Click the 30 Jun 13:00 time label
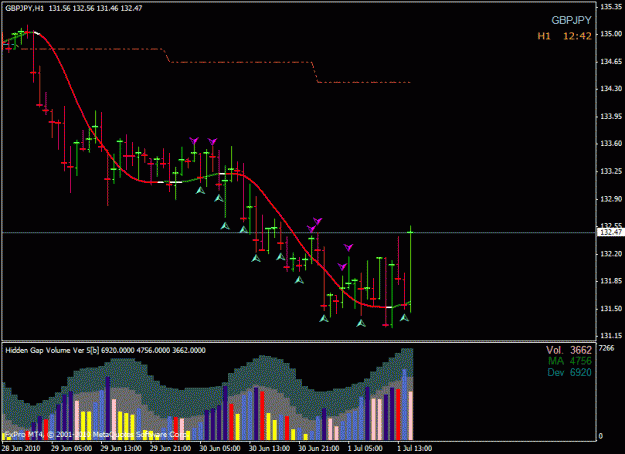 click(x=269, y=448)
